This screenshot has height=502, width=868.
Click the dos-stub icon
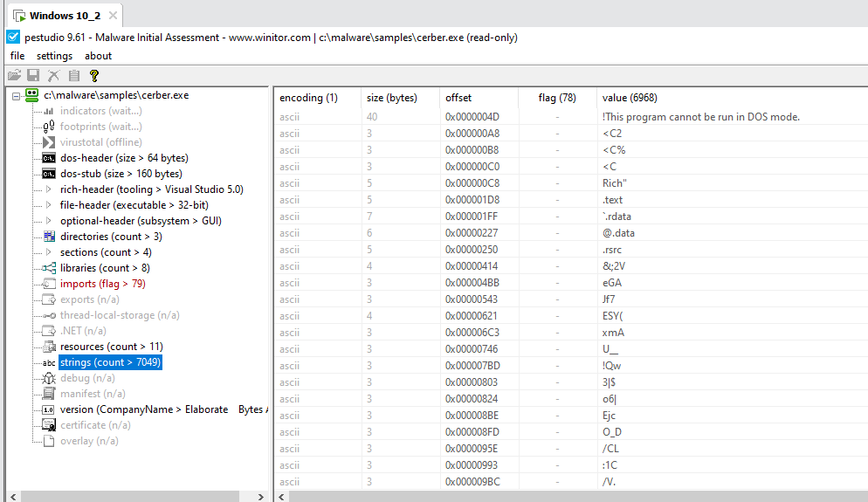[x=49, y=174]
